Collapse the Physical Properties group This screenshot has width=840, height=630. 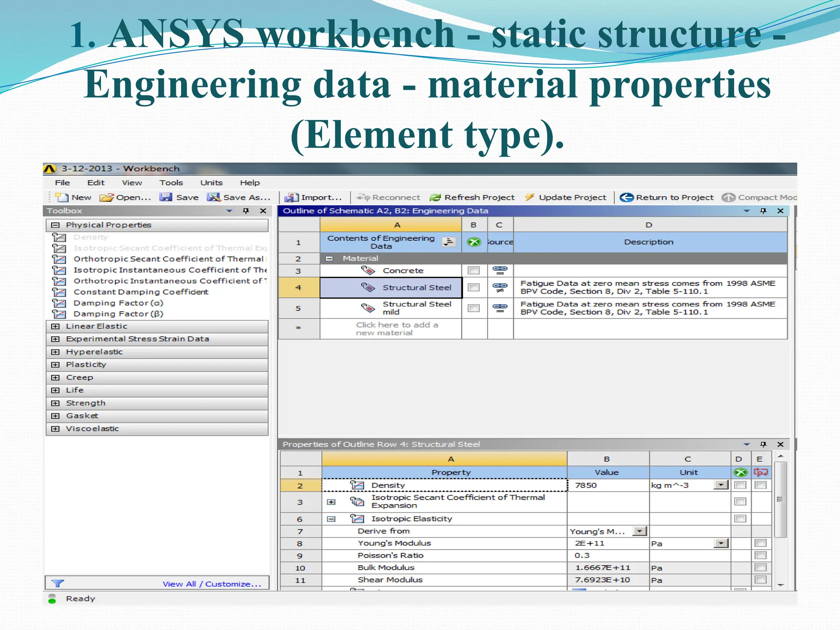(x=55, y=225)
